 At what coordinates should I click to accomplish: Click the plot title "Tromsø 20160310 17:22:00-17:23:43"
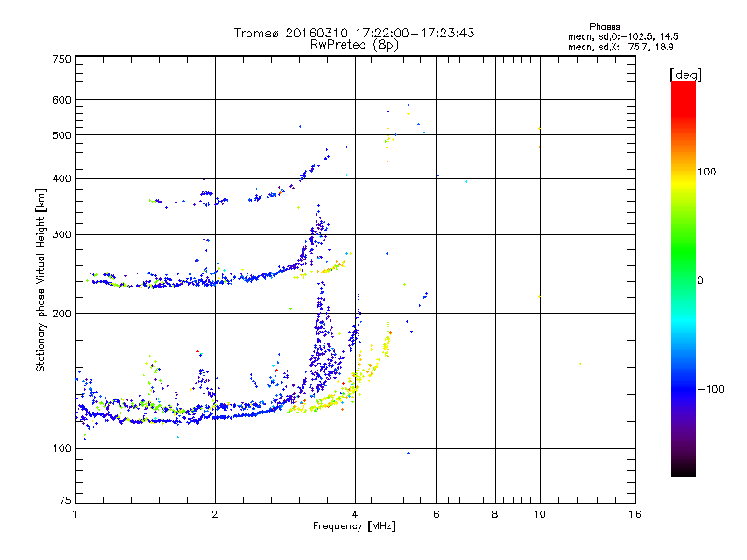pos(354,33)
